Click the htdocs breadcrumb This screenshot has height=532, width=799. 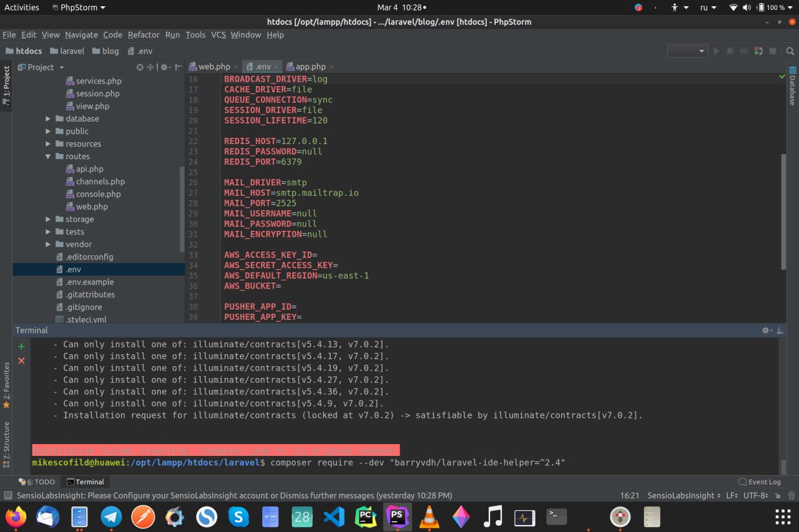point(24,51)
